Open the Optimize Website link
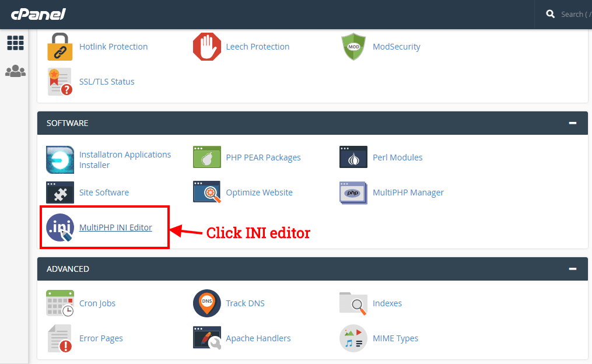 [259, 192]
